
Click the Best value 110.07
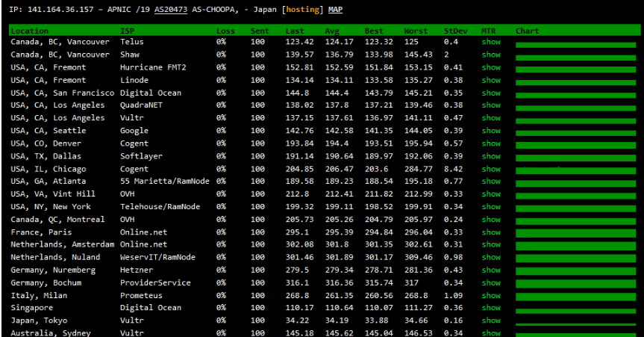[378, 308]
